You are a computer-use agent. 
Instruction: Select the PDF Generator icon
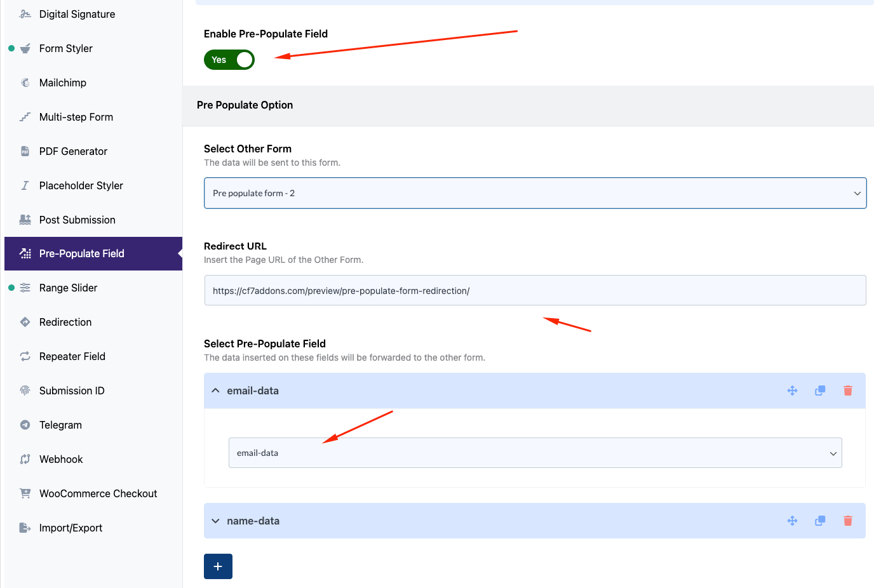(x=24, y=151)
